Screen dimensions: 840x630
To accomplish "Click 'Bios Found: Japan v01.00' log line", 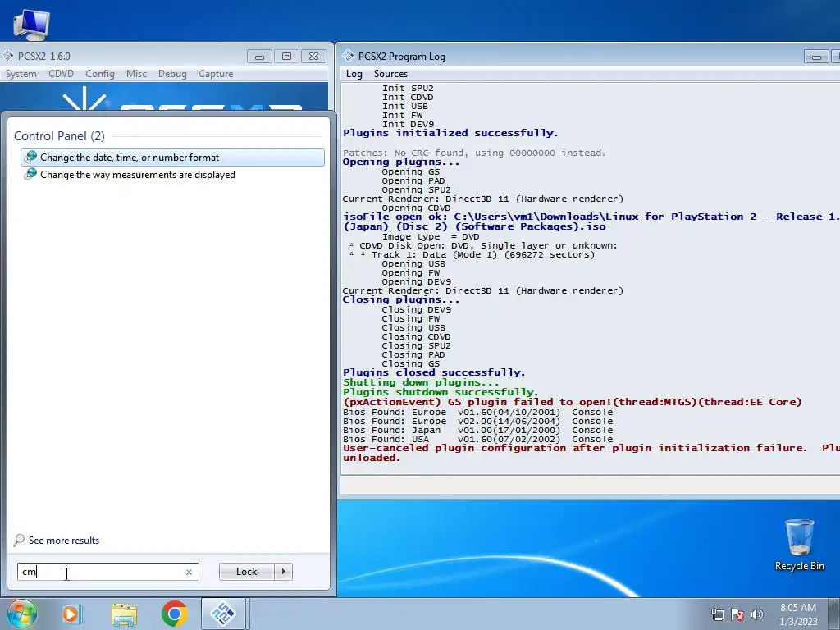I will point(478,430).
